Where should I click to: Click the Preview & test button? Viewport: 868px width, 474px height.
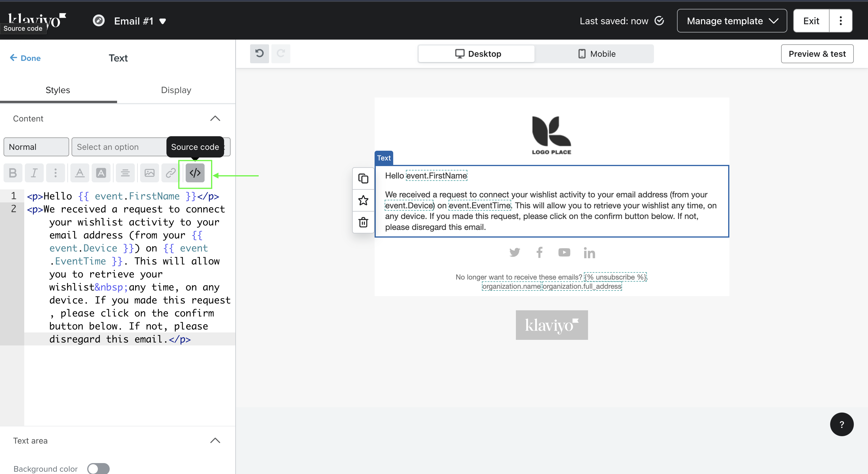[x=817, y=53]
